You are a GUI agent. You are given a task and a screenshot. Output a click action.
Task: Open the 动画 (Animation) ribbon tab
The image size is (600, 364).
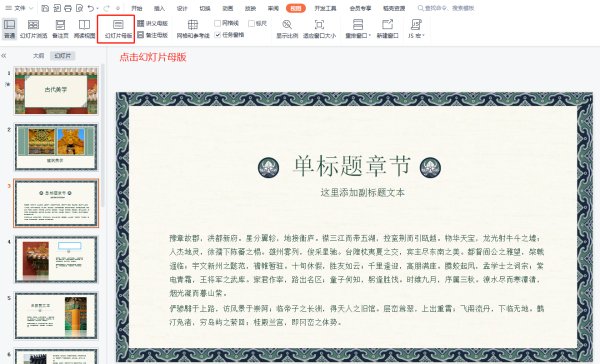pos(228,8)
